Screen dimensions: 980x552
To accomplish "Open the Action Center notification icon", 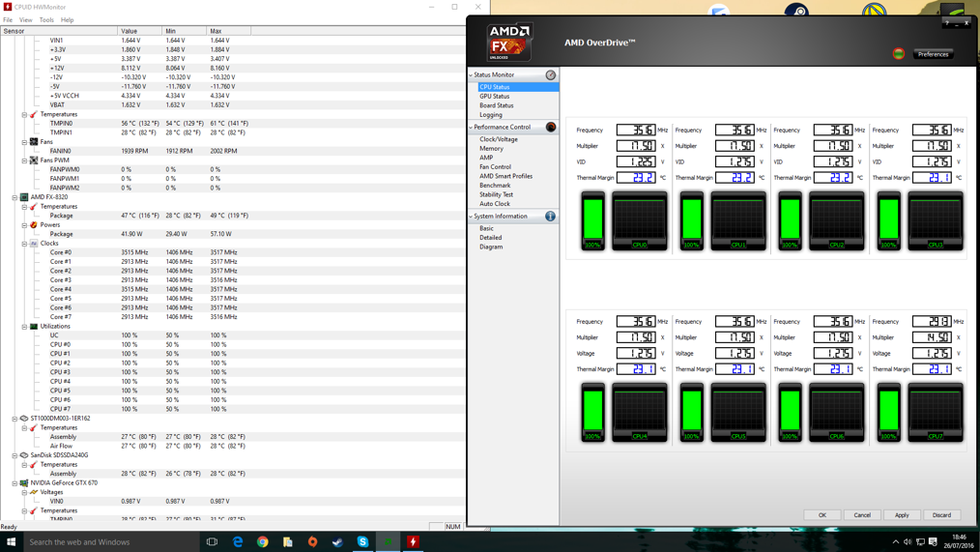I will pyautogui.click(x=933, y=542).
